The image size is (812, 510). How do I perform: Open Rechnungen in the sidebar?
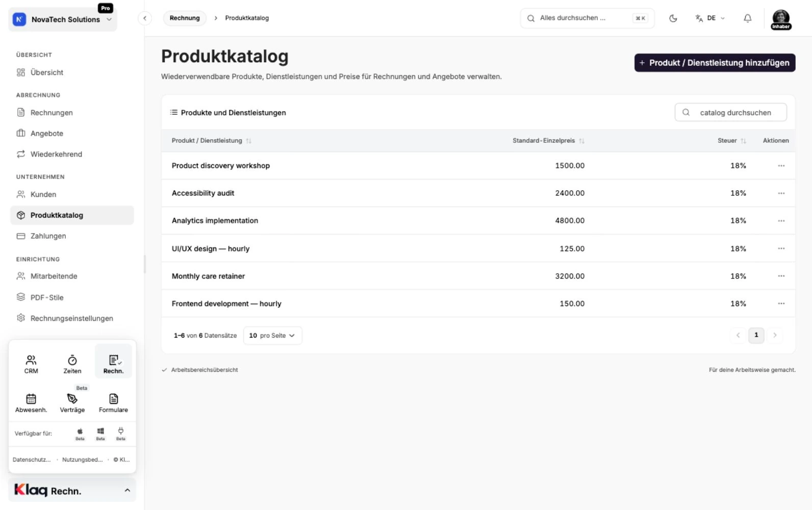pyautogui.click(x=72, y=113)
